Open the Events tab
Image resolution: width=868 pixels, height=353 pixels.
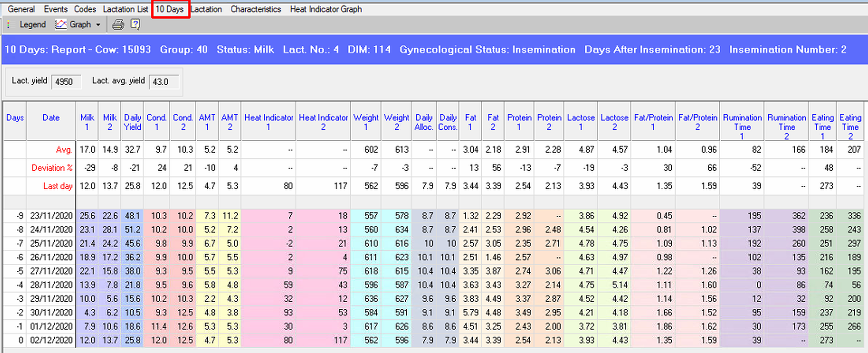[x=56, y=9]
